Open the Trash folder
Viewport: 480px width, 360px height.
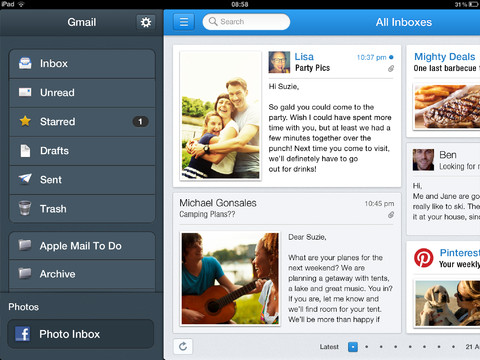[x=82, y=209]
